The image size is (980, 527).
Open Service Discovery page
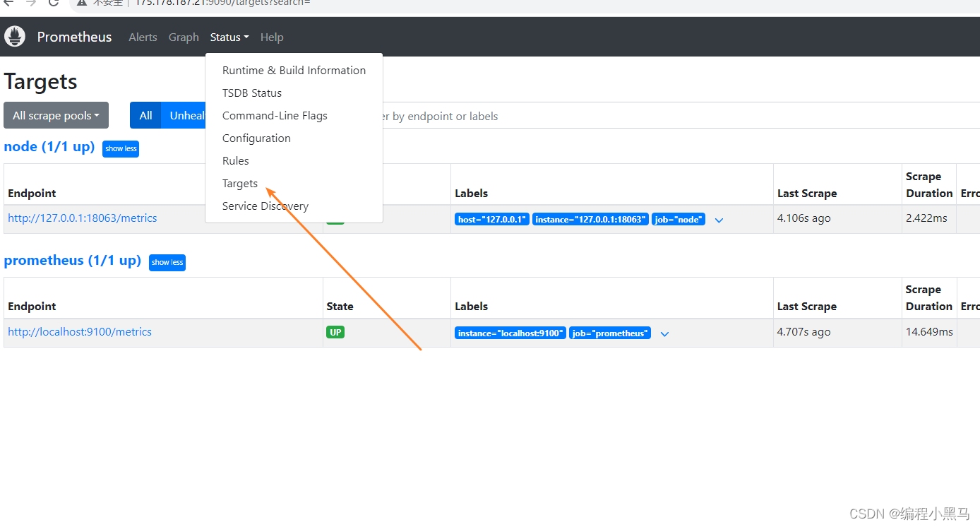click(x=294, y=206)
